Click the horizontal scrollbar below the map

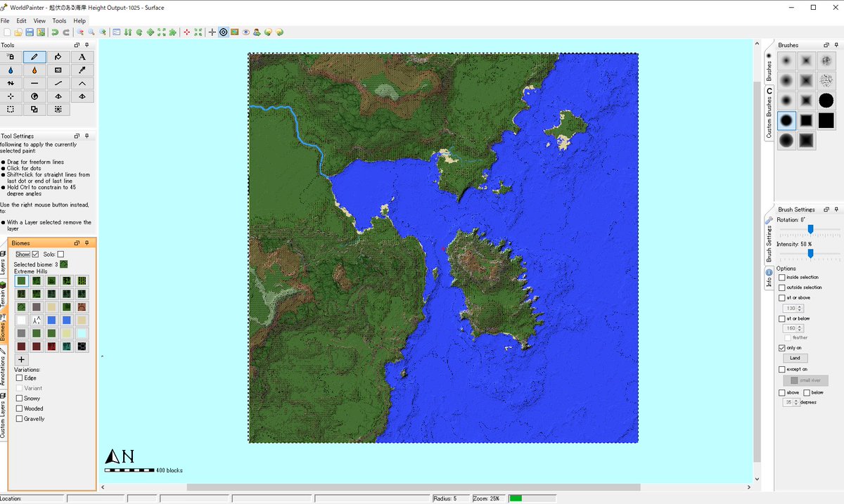pos(414,487)
